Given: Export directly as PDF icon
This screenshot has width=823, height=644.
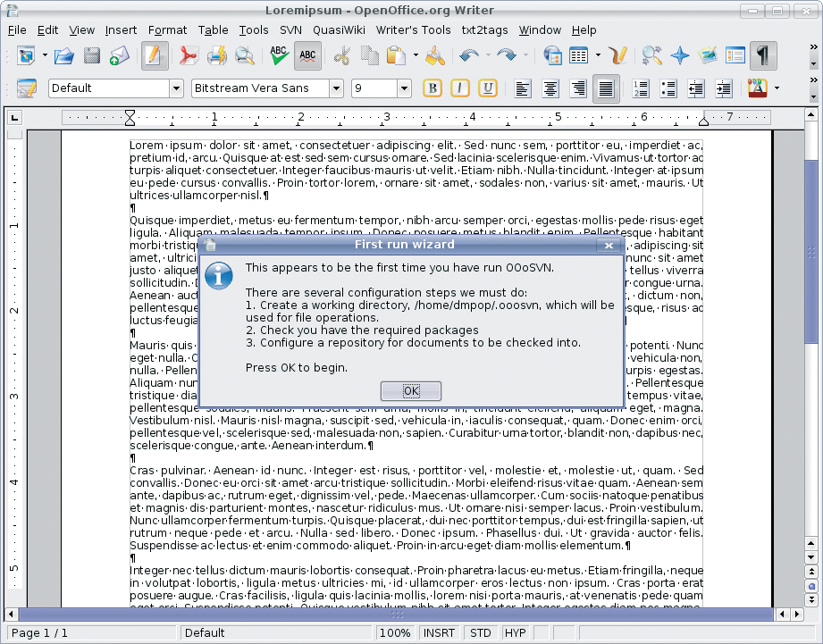Looking at the screenshot, I should pyautogui.click(x=189, y=55).
